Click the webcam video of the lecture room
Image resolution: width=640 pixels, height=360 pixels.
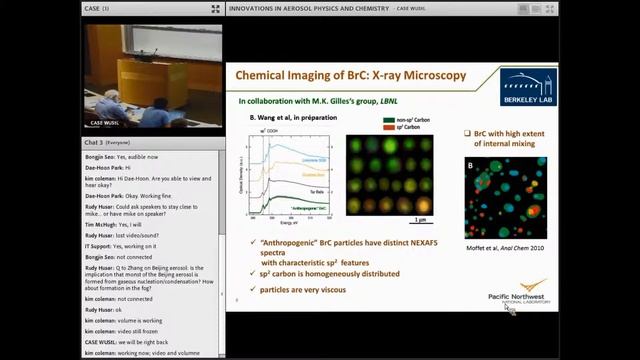tap(153, 76)
